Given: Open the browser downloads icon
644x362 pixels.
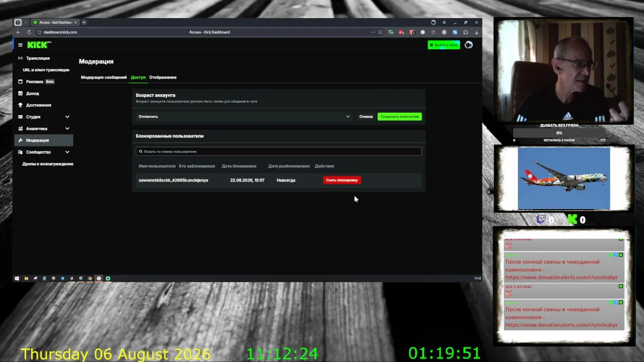Looking at the screenshot, I should tap(476, 32).
